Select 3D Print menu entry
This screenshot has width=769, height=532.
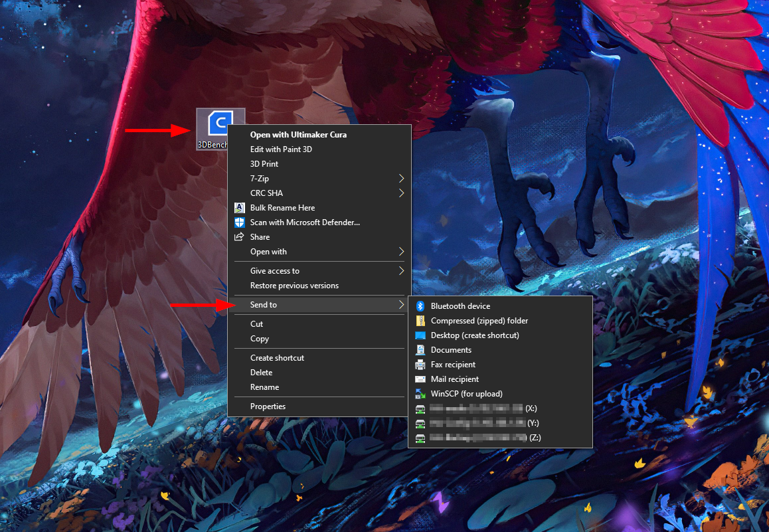319,164
